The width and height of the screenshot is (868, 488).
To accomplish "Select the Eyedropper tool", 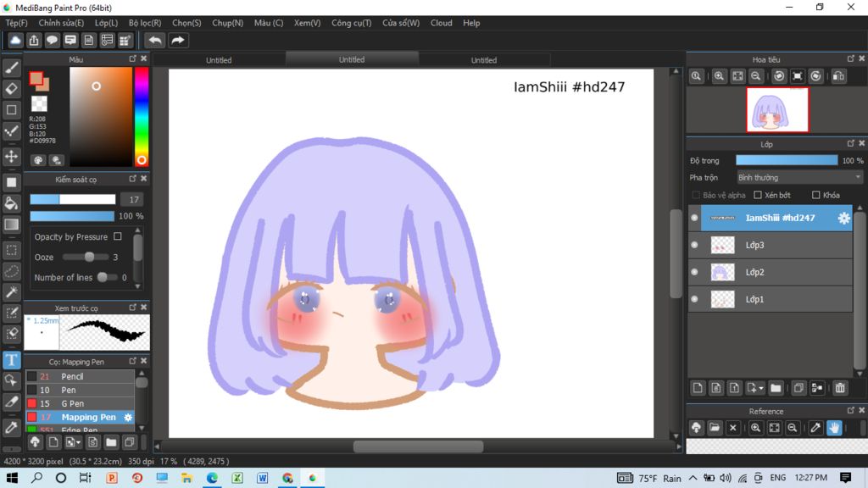I will click(x=12, y=427).
